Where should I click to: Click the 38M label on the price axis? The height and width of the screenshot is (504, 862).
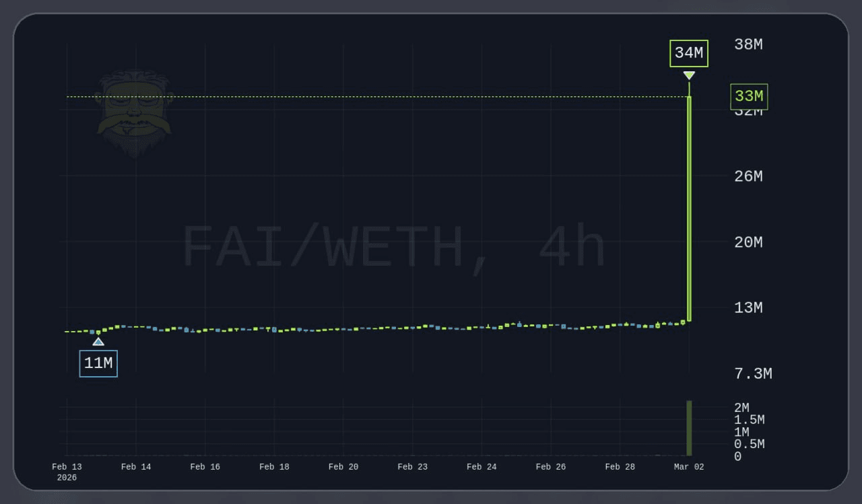point(748,44)
